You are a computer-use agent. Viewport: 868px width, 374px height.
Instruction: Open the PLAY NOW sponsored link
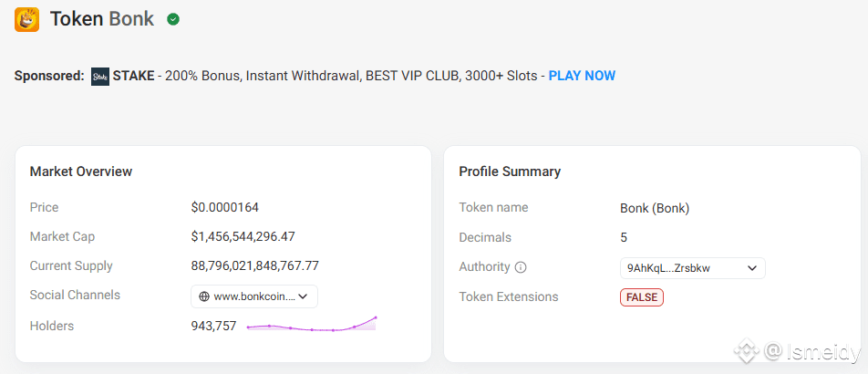[582, 76]
